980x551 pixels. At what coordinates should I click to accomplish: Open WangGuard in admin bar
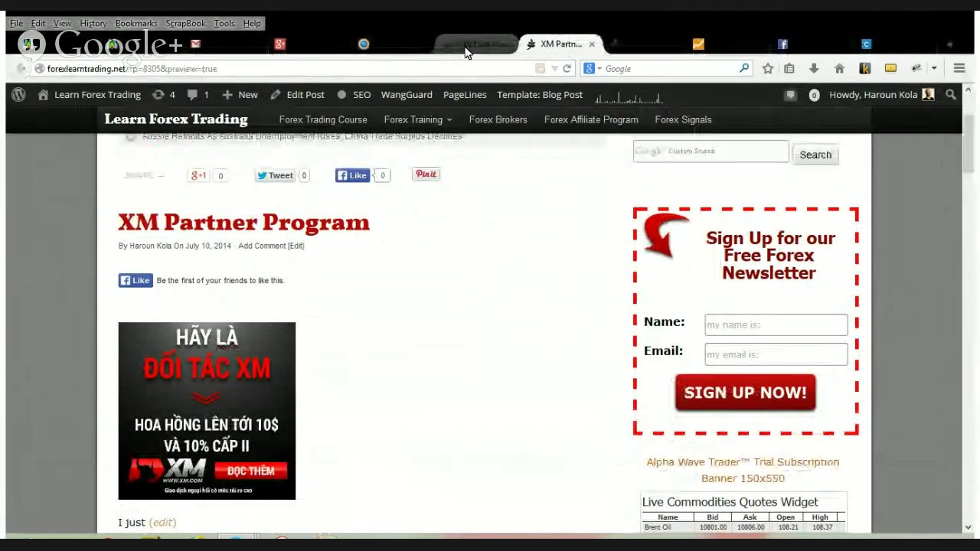tap(407, 95)
